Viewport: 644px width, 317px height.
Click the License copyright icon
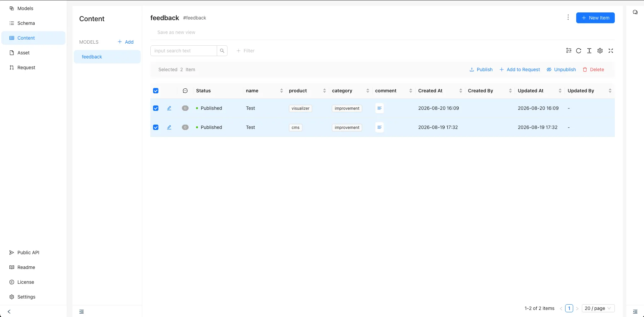tap(12, 282)
